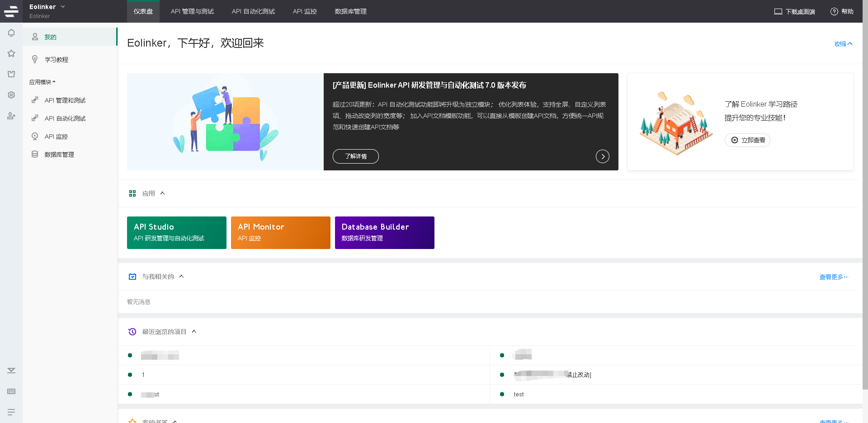The image size is (868, 423).
Task: Open API 管理和测试 in sidebar
Action: pos(70,100)
